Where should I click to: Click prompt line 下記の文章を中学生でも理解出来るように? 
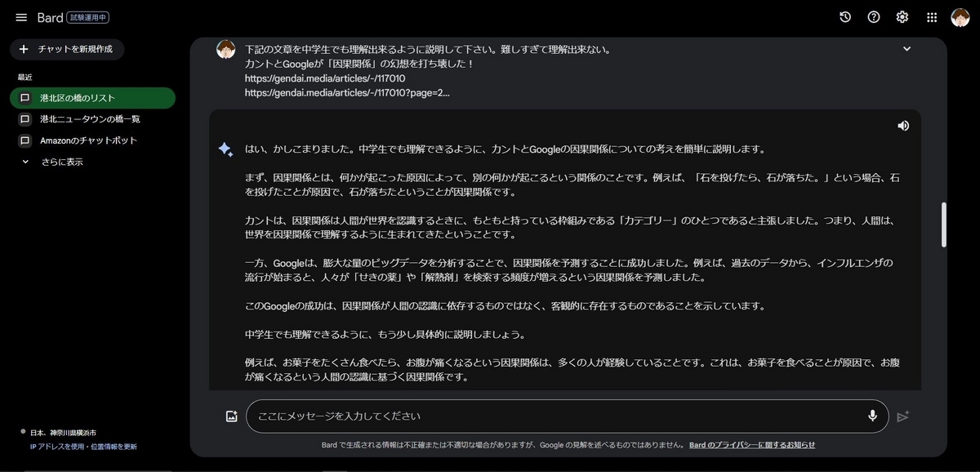click(x=429, y=49)
